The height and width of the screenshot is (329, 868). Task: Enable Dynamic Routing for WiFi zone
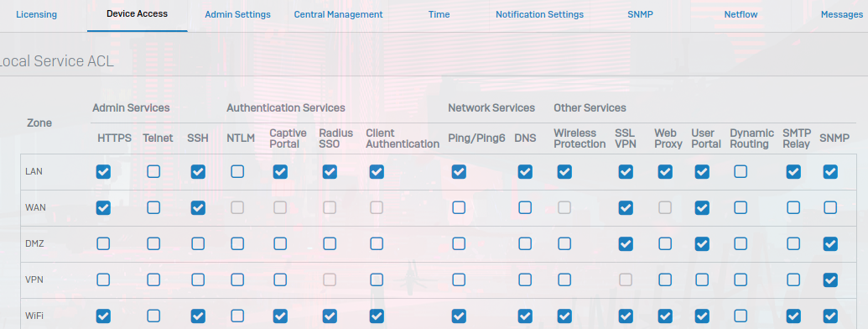741,316
